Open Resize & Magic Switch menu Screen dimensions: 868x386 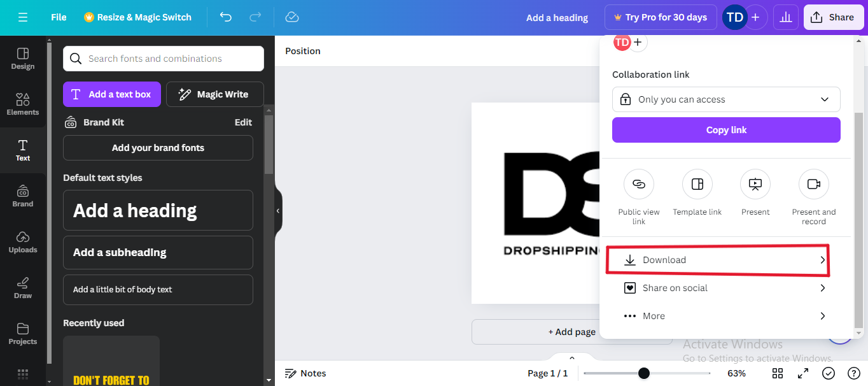pos(137,17)
